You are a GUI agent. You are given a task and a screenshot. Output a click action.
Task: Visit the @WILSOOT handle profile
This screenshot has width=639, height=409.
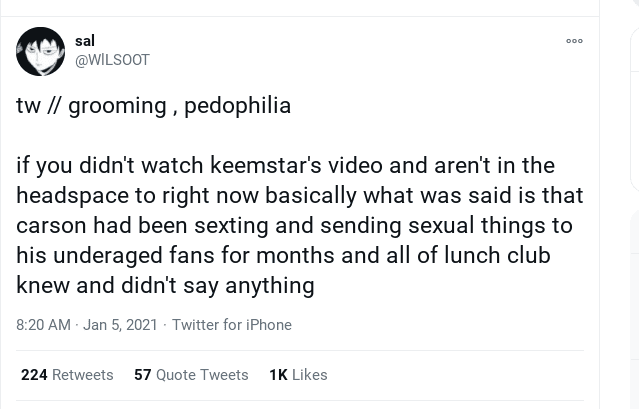click(112, 60)
